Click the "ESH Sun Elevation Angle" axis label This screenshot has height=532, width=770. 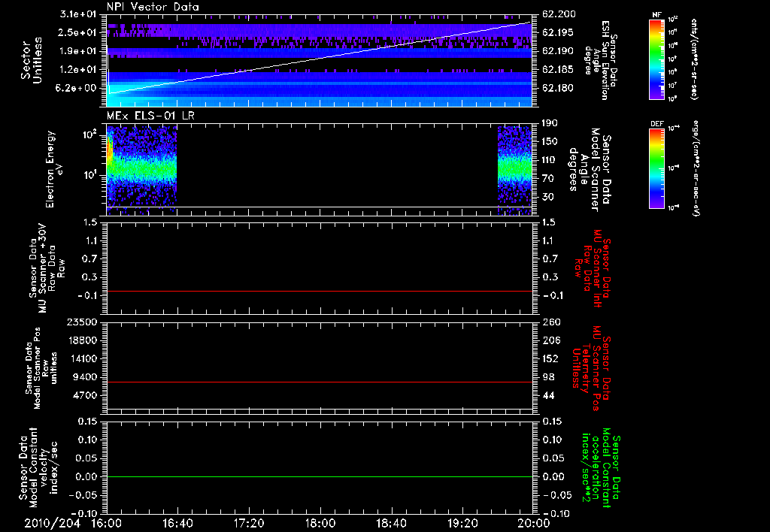point(599,60)
